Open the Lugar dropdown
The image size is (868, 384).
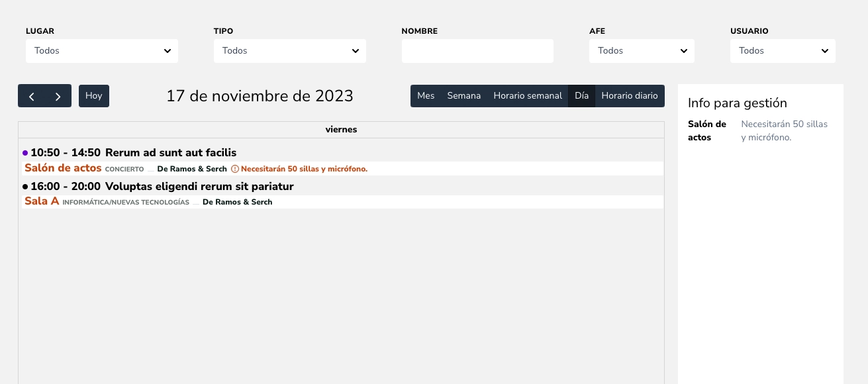[101, 51]
